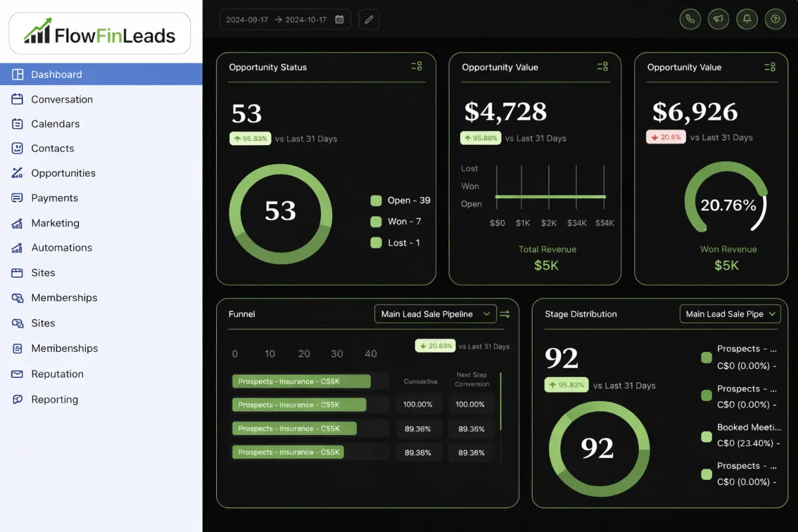Screen dimensions: 798x532
Task: Click the pencil edit icon
Action: click(x=369, y=19)
